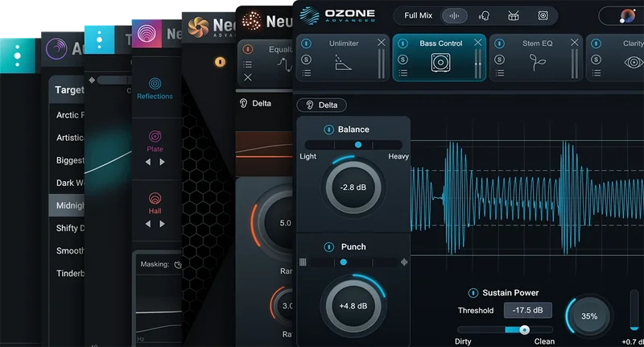
Task: Select the Shifty target in the list
Action: point(67,228)
